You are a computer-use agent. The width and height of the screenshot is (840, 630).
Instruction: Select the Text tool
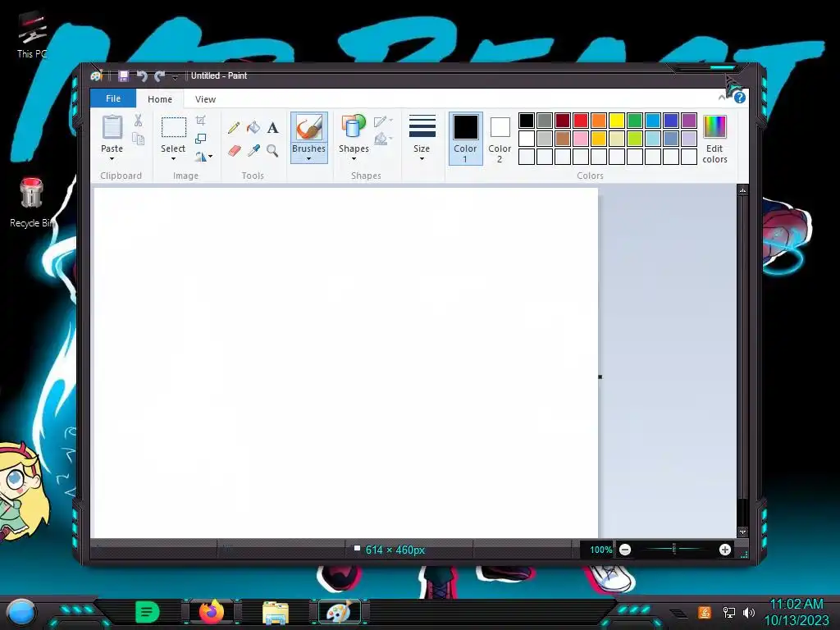click(272, 127)
